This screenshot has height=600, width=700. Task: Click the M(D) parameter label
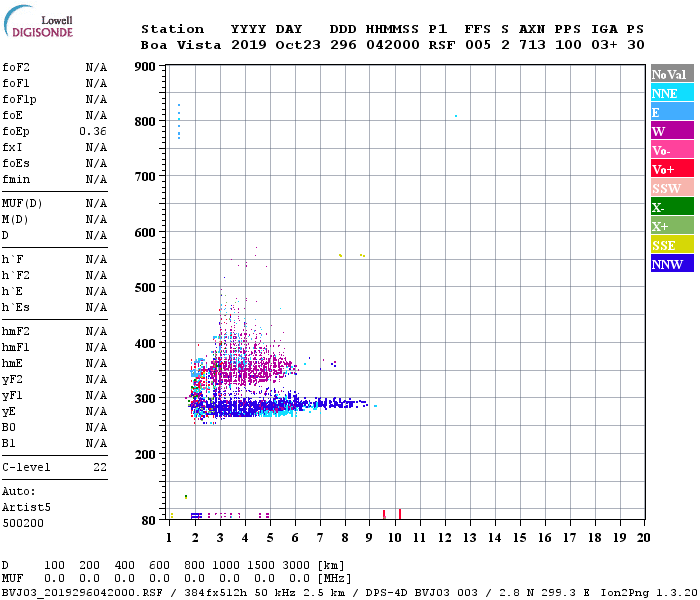point(15,220)
